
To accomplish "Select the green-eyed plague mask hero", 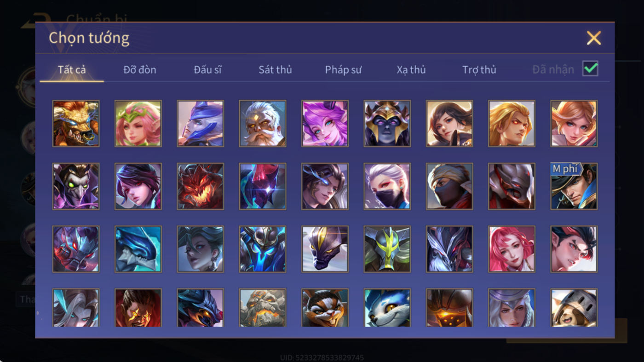I will point(76,186).
